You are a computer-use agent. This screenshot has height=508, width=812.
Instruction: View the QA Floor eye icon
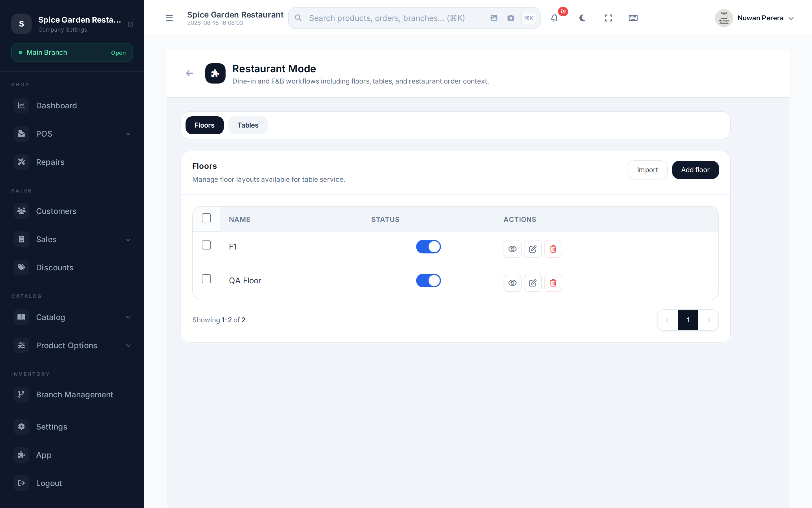pos(512,283)
